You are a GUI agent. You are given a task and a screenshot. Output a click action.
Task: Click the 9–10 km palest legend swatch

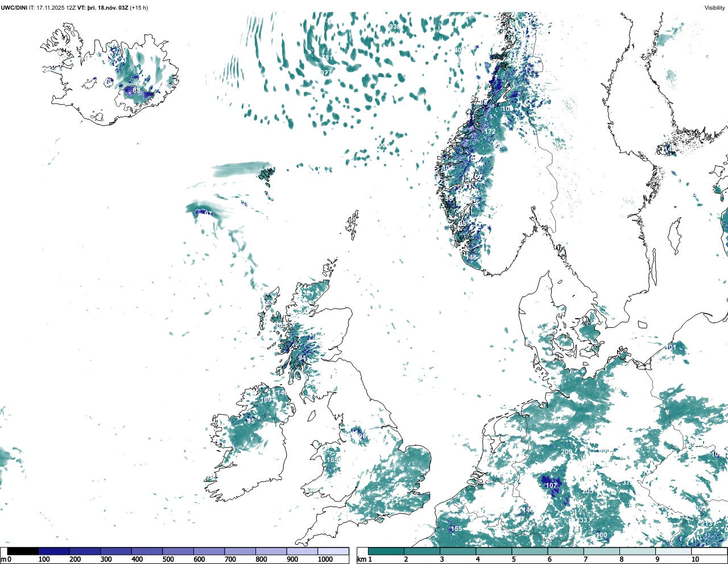[x=673, y=551]
